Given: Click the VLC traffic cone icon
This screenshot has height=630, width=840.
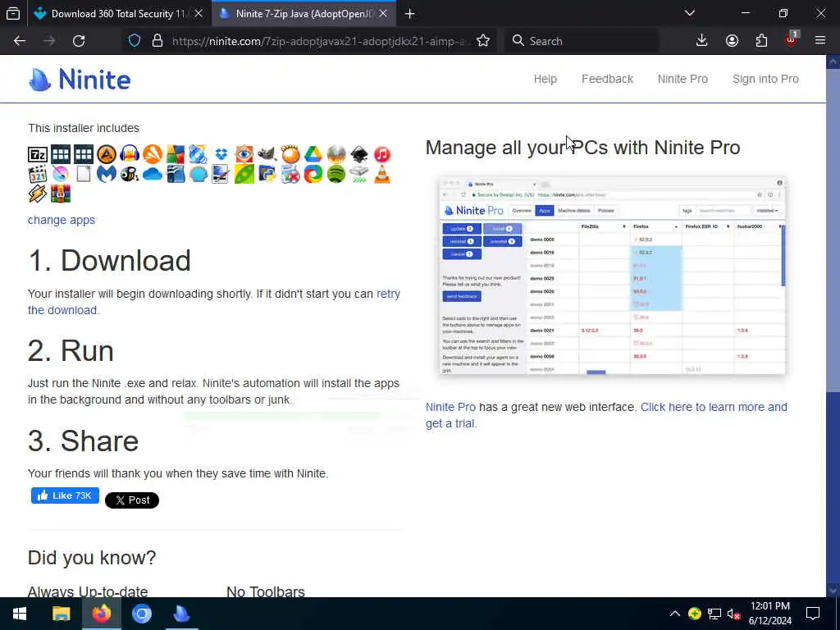Looking at the screenshot, I should (x=382, y=174).
